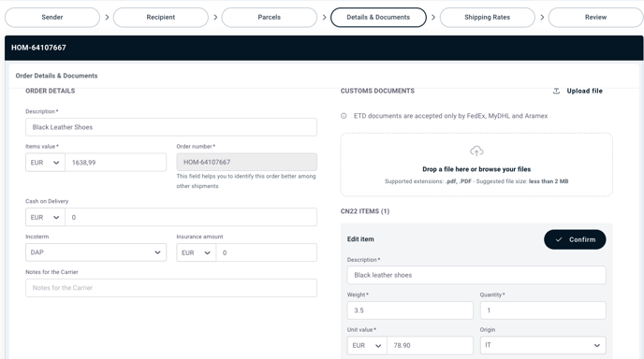Open the Origin IT country dropdown
Image resolution: width=644 pixels, height=359 pixels.
pos(543,346)
